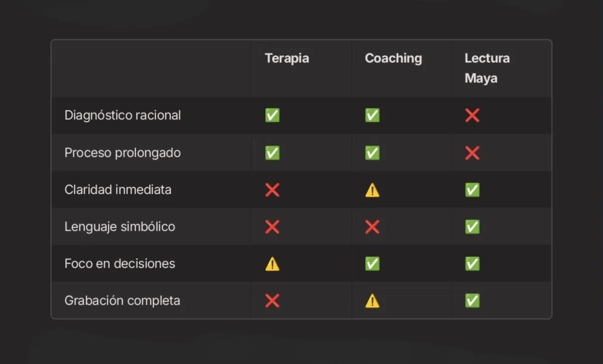Click Lectura Maya checkmark for Grabación completa
Image resolution: width=603 pixels, height=364 pixels.
tap(472, 301)
